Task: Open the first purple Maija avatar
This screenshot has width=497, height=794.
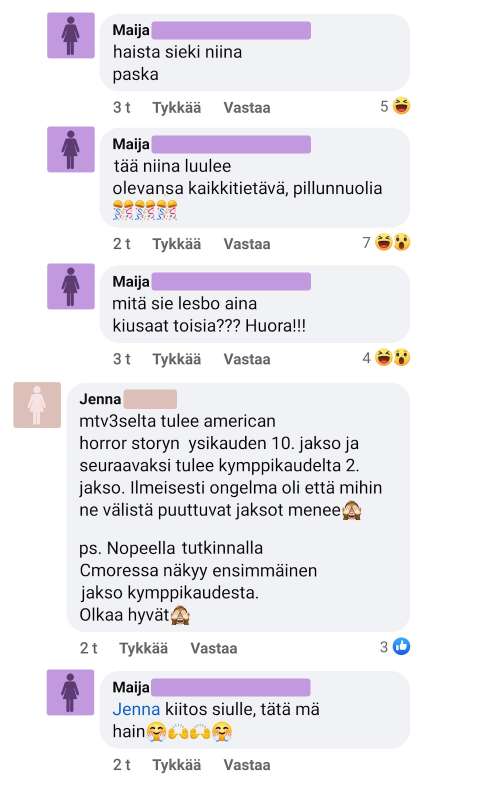Action: (70, 35)
